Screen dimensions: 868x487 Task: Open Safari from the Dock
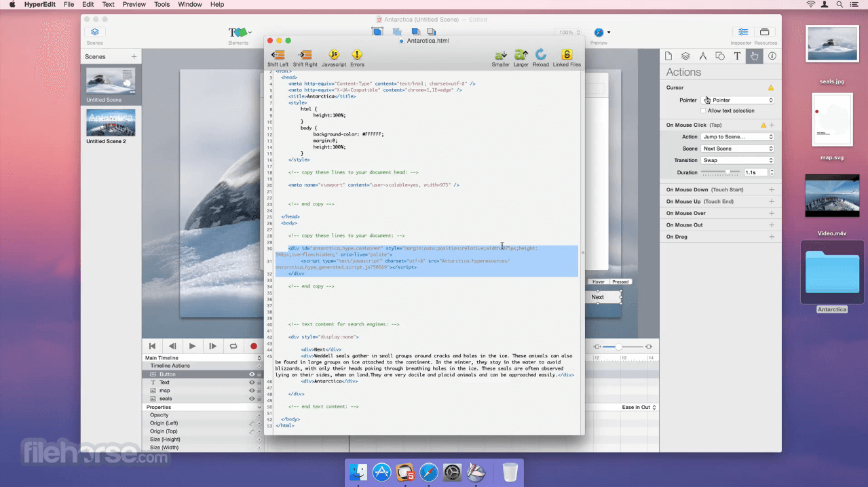click(429, 472)
